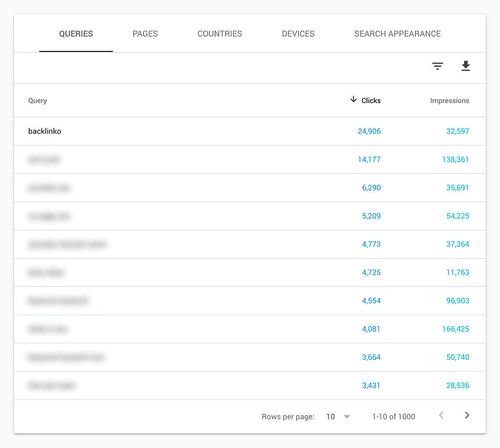Click the 14,177 clicks value
Viewport: 500px width, 448px height.
coord(369,160)
